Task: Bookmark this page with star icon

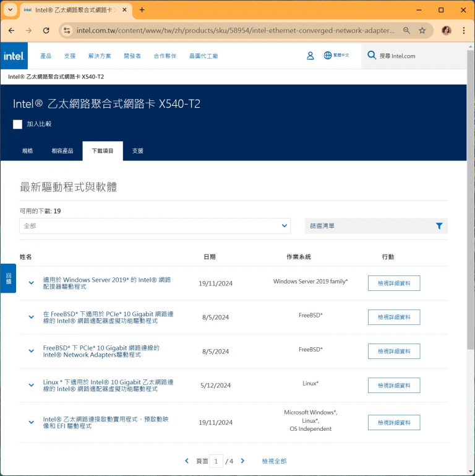Action: pyautogui.click(x=422, y=31)
